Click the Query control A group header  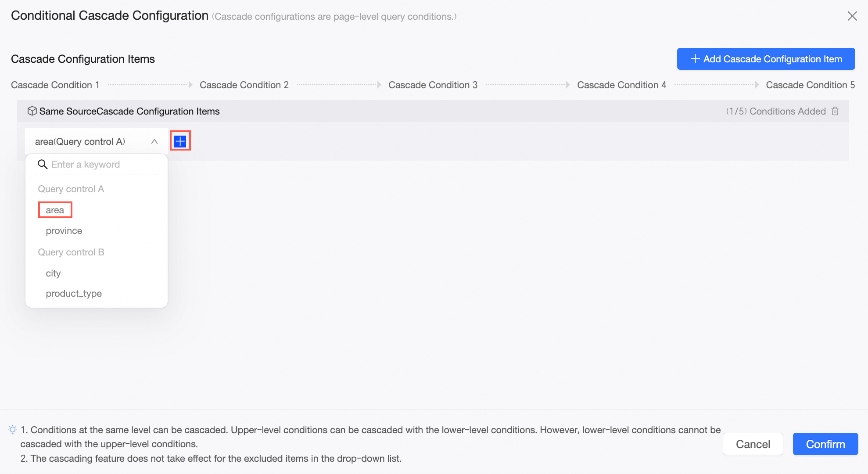pyautogui.click(x=71, y=189)
